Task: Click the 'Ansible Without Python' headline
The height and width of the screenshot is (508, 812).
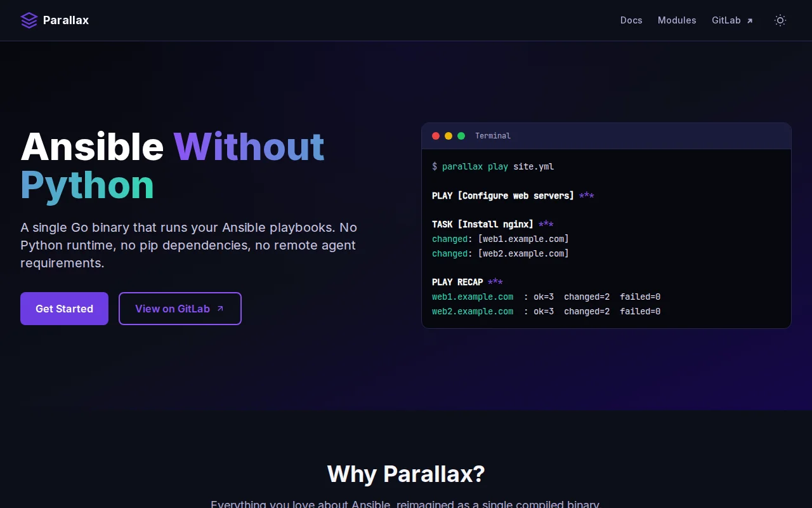Action: pos(173,166)
